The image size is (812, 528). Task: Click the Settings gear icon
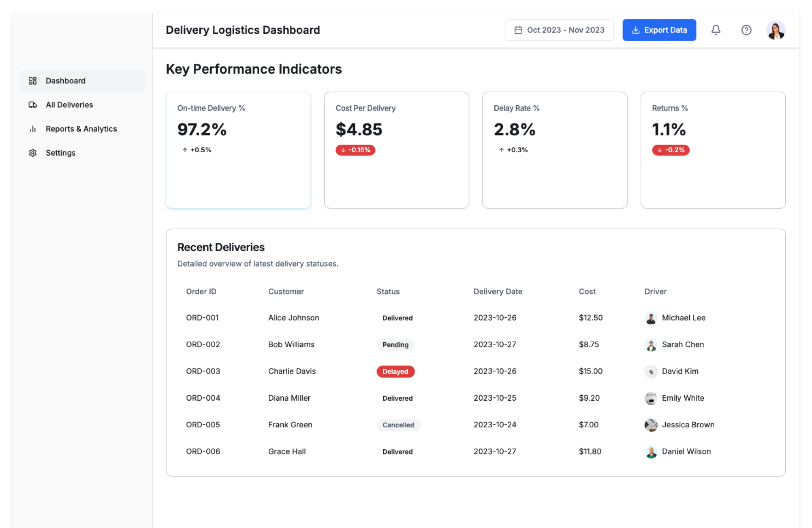click(x=33, y=153)
